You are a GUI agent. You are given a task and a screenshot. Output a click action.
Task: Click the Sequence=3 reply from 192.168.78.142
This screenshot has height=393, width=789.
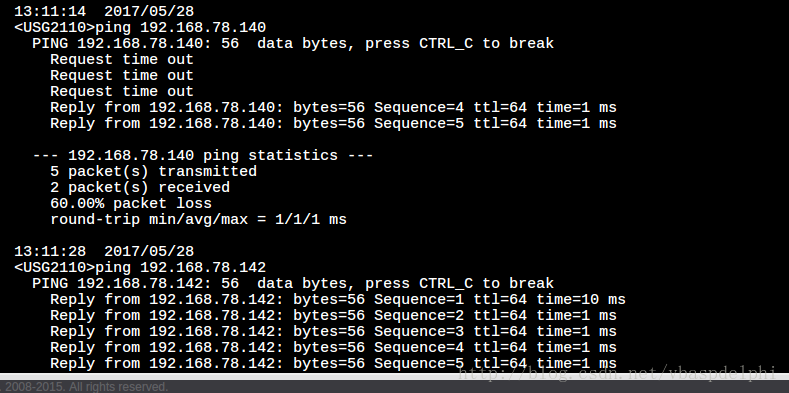click(333, 332)
